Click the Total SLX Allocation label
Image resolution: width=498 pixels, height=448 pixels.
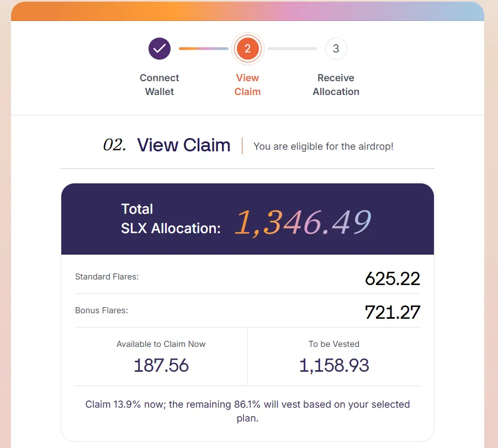tap(171, 219)
